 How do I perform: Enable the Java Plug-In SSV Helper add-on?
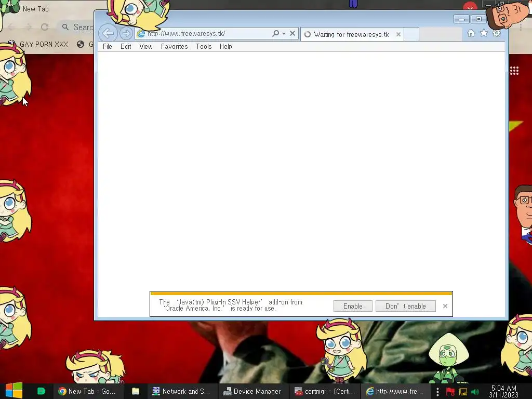pos(353,306)
